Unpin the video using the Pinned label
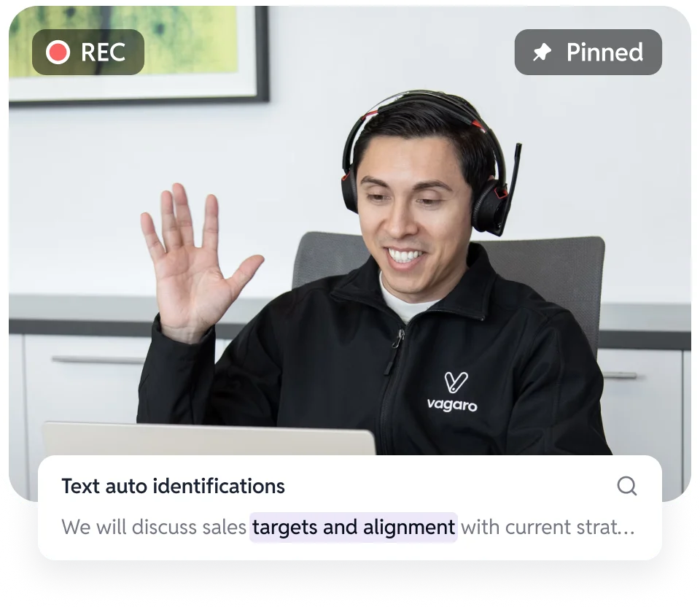This screenshot has height=607, width=700. (x=604, y=53)
